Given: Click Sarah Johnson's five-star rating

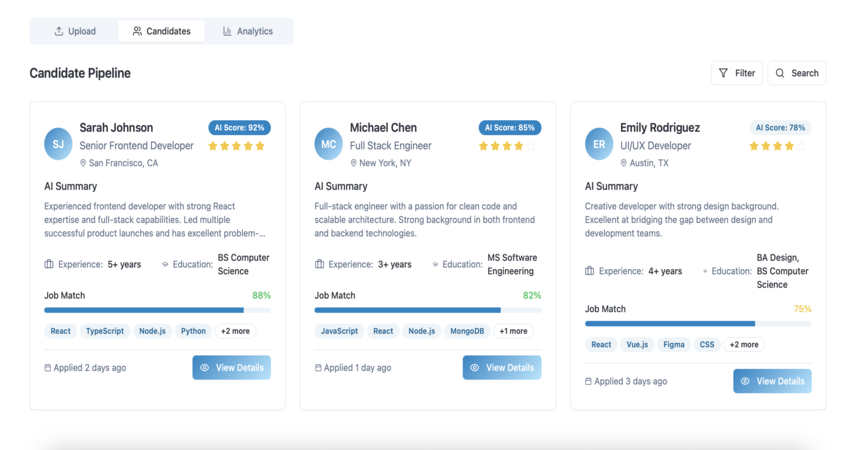Looking at the screenshot, I should [236, 146].
